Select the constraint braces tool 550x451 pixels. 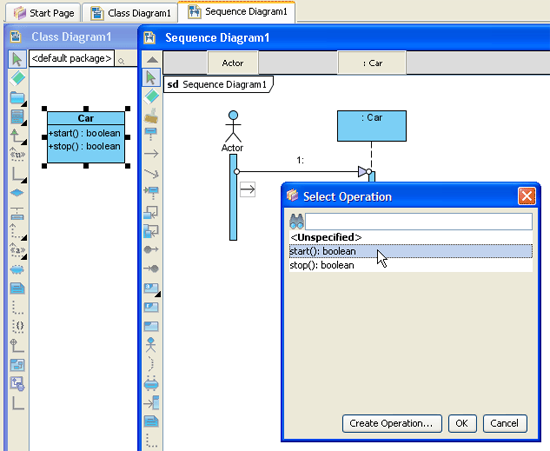17,326
